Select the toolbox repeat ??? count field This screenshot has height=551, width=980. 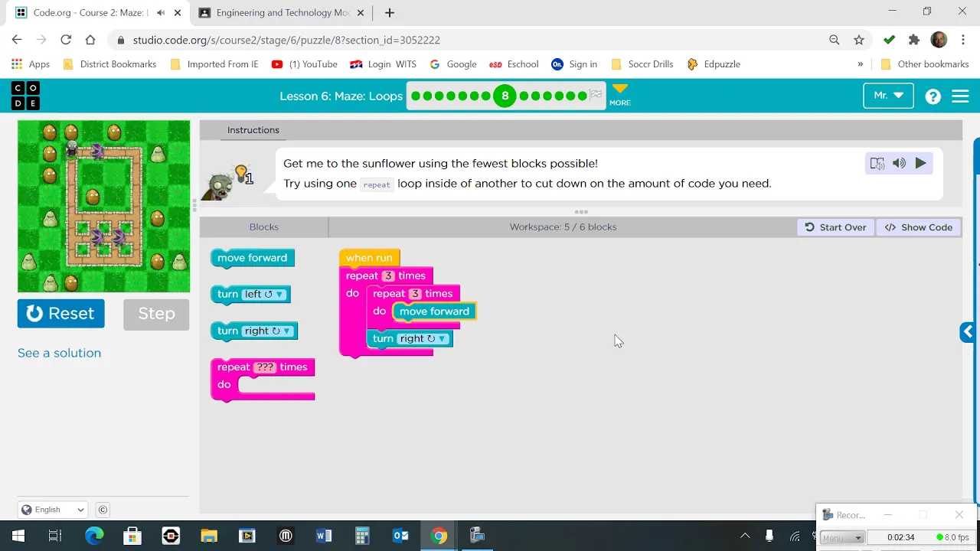pyautogui.click(x=265, y=367)
